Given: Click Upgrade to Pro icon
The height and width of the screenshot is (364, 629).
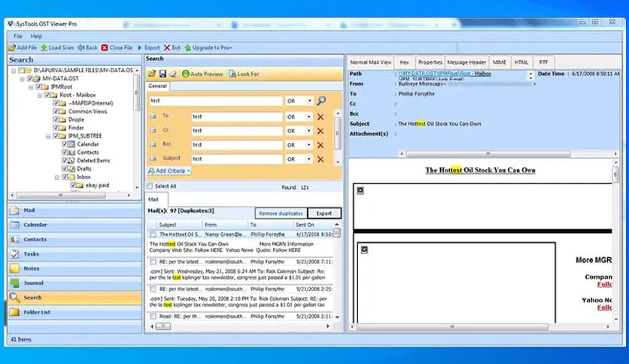Looking at the screenshot, I should [x=187, y=47].
